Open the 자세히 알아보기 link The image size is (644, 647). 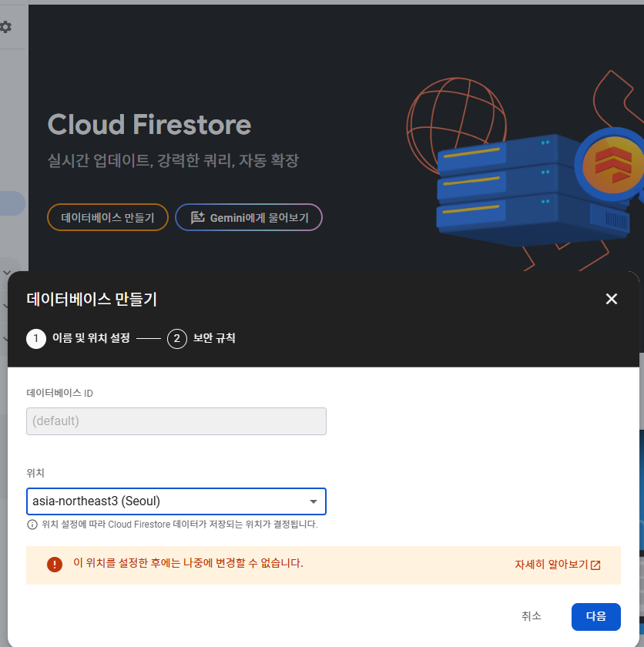[557, 565]
